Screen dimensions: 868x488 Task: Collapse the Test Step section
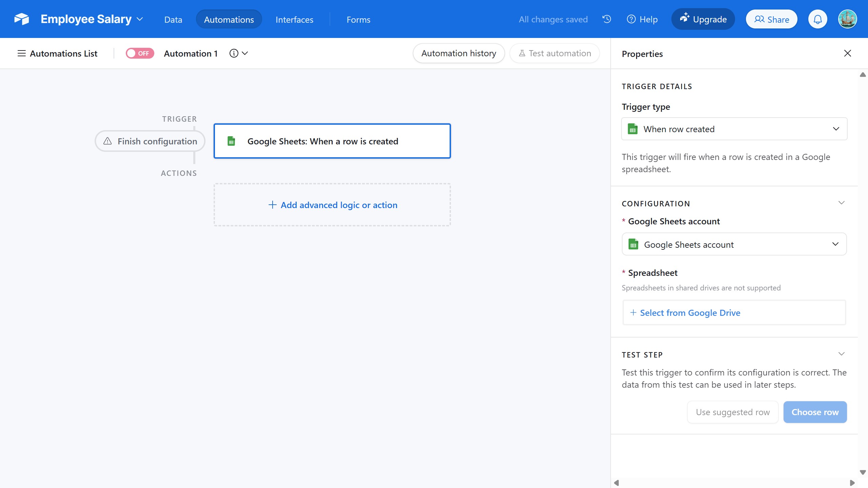[841, 354]
